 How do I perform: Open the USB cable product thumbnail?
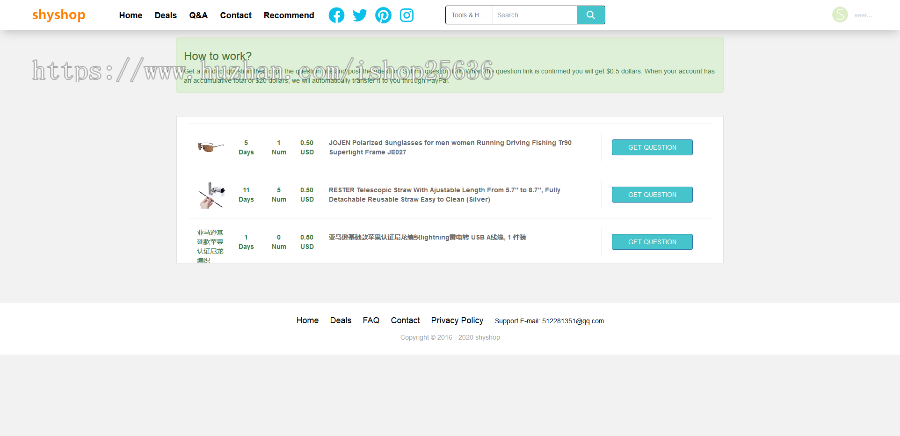[211, 246]
